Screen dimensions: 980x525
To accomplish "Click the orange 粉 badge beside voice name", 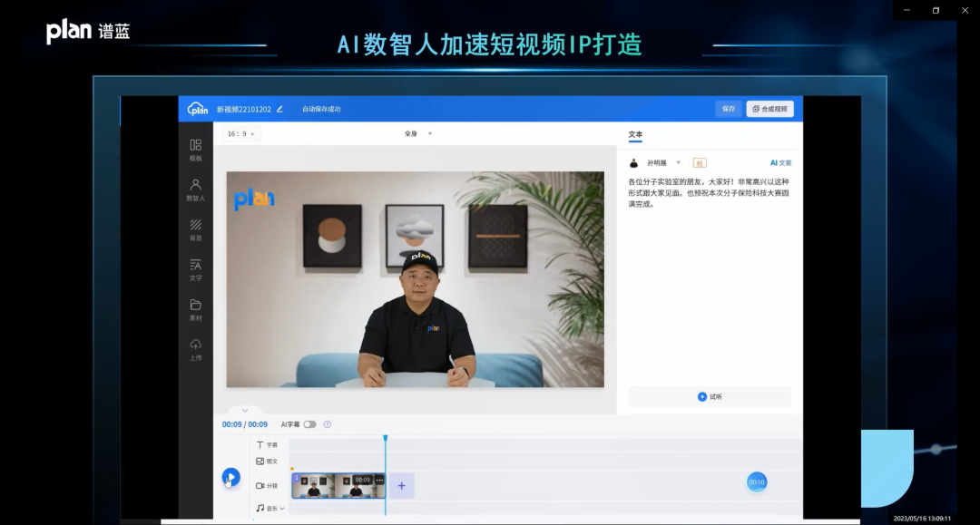I will click(x=700, y=163).
